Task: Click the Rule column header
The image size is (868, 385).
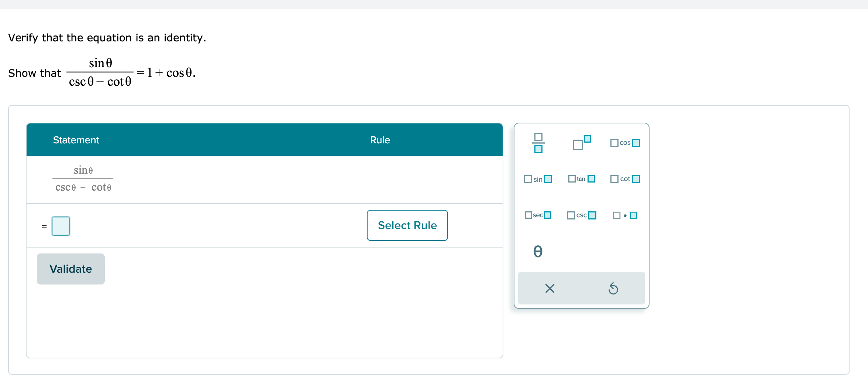Action: tap(380, 140)
